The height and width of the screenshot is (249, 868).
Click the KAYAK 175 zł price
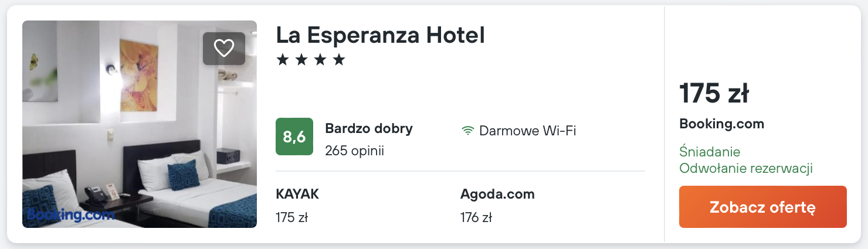[291, 218]
